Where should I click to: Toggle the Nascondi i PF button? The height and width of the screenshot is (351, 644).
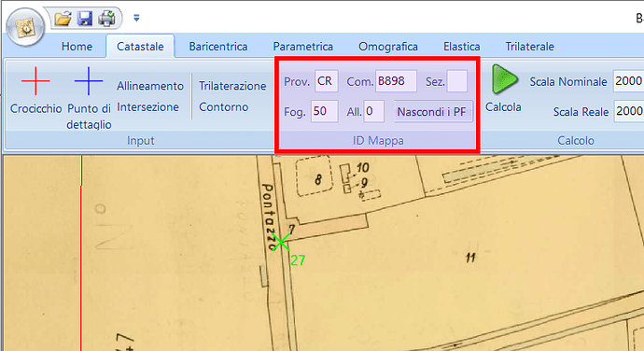click(x=433, y=111)
